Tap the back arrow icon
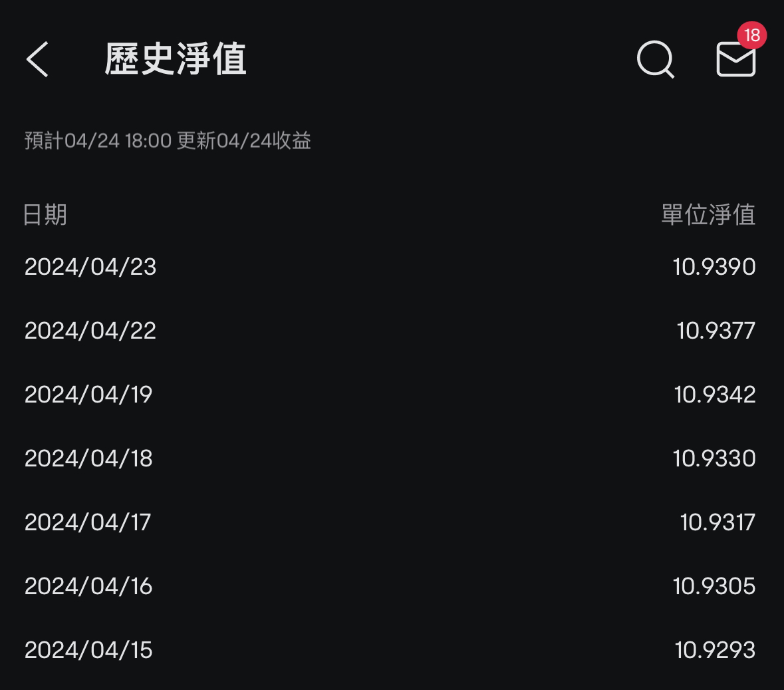Image resolution: width=784 pixels, height=690 pixels. coord(37,59)
